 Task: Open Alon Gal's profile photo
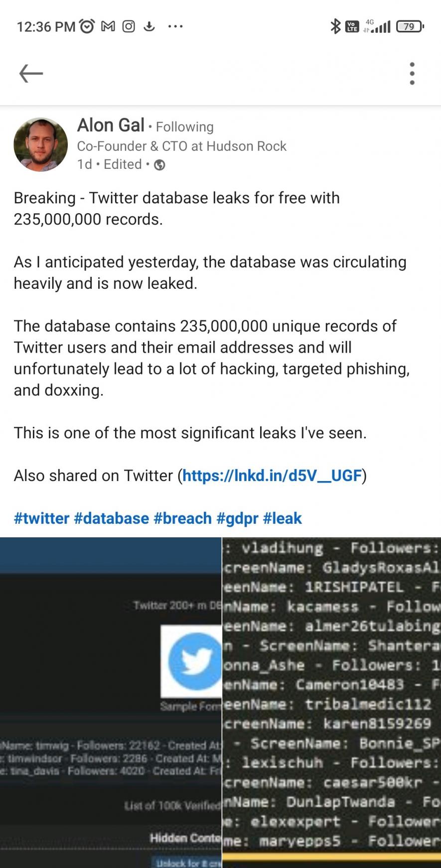coord(41,144)
